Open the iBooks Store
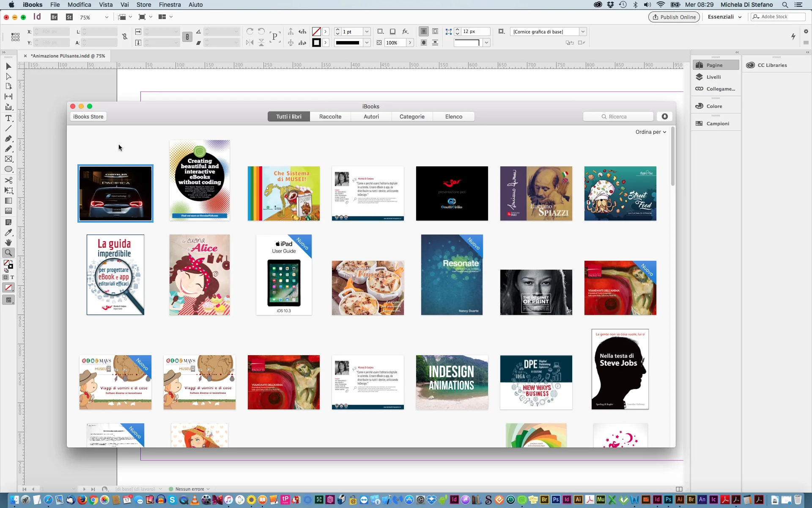This screenshot has width=812, height=508. [x=88, y=116]
